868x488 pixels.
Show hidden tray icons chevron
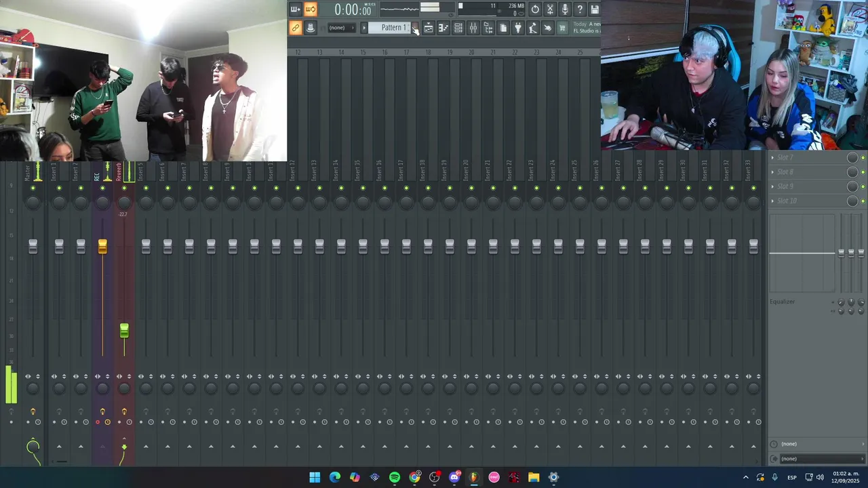point(746,478)
